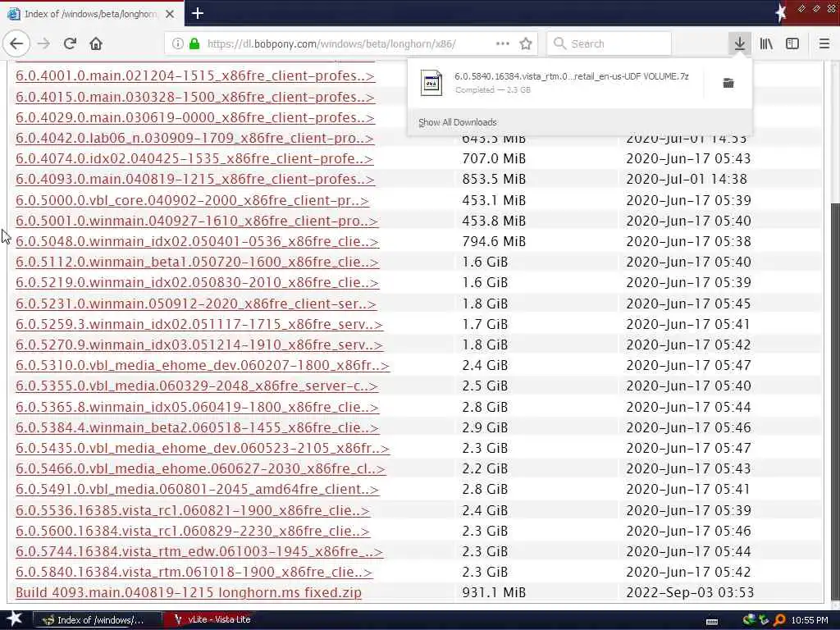Open 6.0.4015.0.main.030328-1500 download link
The width and height of the screenshot is (840, 630).
pyautogui.click(x=195, y=97)
